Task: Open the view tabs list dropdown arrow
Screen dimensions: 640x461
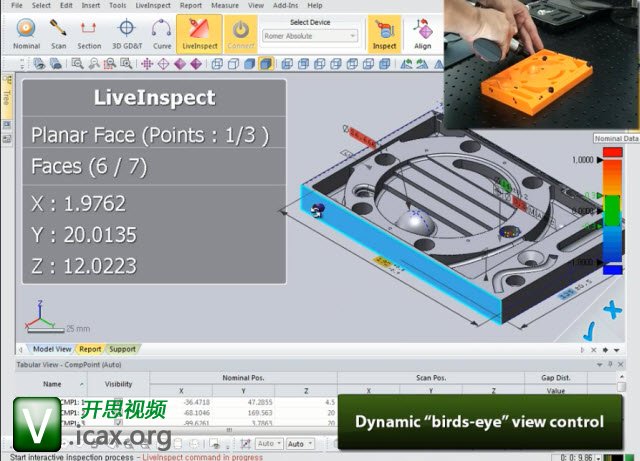Action: (617, 350)
